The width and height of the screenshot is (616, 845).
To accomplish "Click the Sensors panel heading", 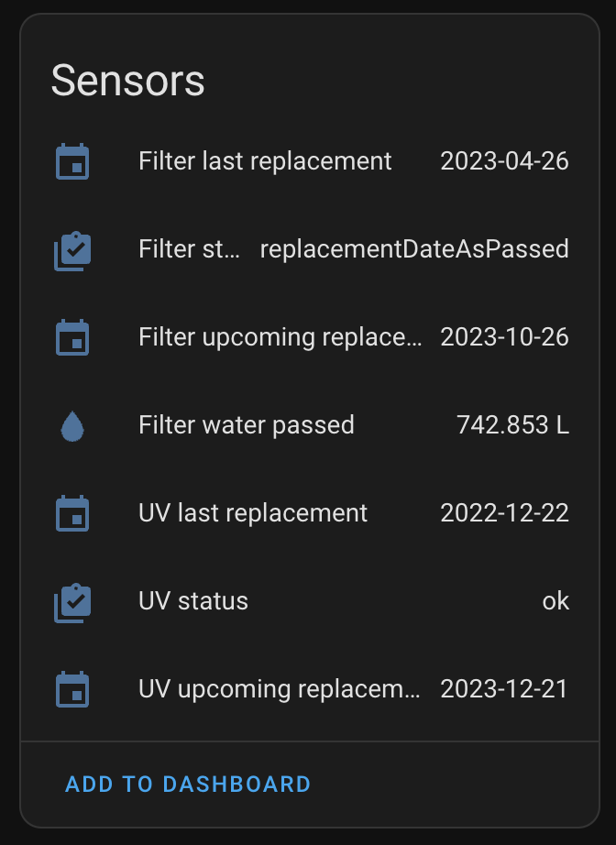I will 128,80.
